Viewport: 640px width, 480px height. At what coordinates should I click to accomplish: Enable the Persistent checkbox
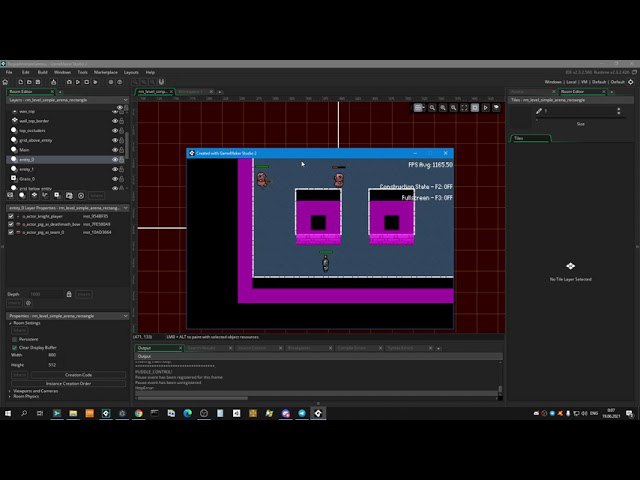pos(15,339)
